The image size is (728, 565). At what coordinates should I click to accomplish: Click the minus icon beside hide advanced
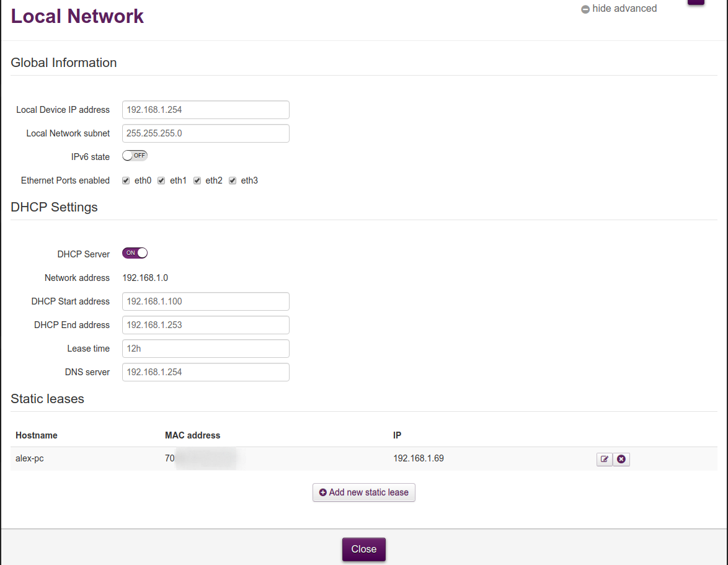tap(585, 9)
